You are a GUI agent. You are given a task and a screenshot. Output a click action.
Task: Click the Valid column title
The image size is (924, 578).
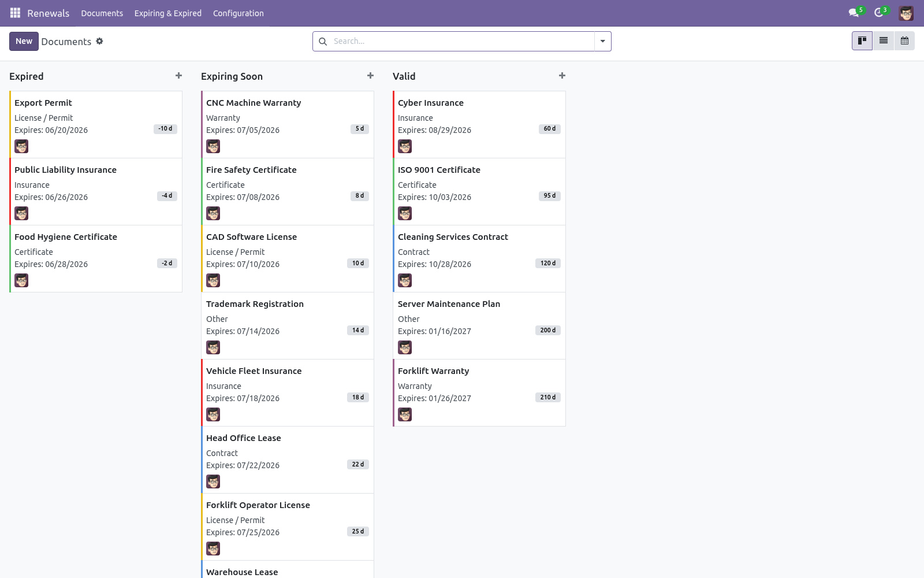coord(404,76)
